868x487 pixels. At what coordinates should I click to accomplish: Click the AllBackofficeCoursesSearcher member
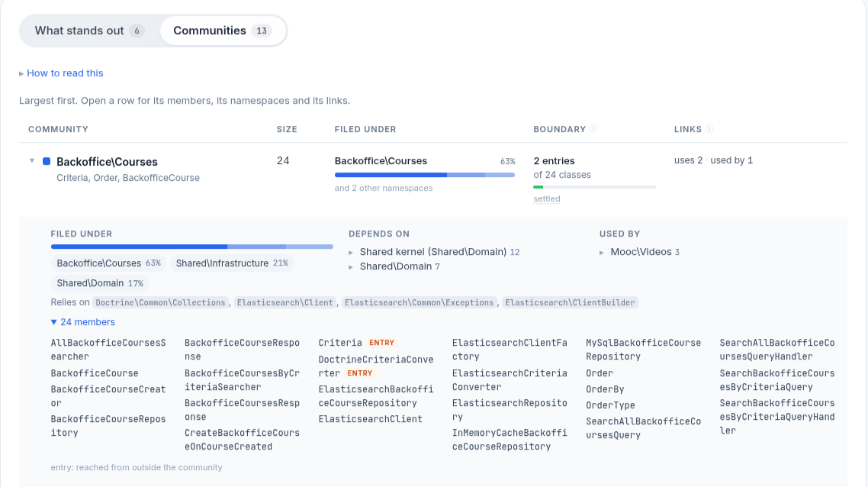108,350
